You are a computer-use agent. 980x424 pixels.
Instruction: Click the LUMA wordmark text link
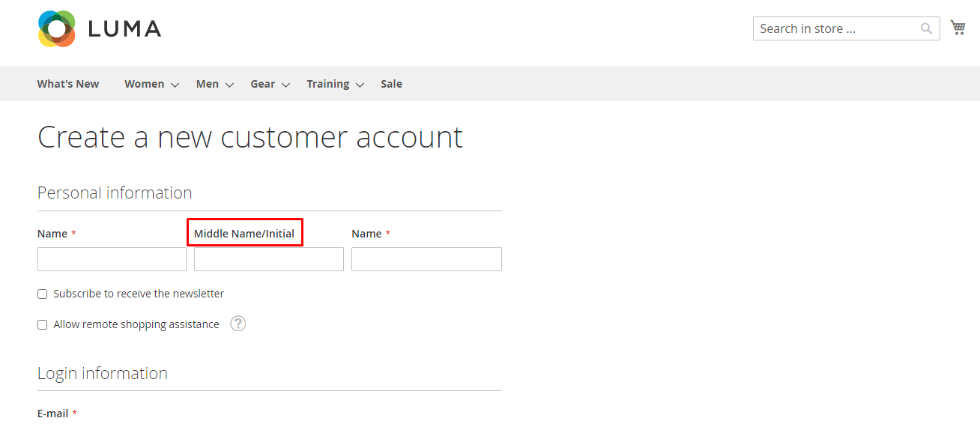coord(124,29)
